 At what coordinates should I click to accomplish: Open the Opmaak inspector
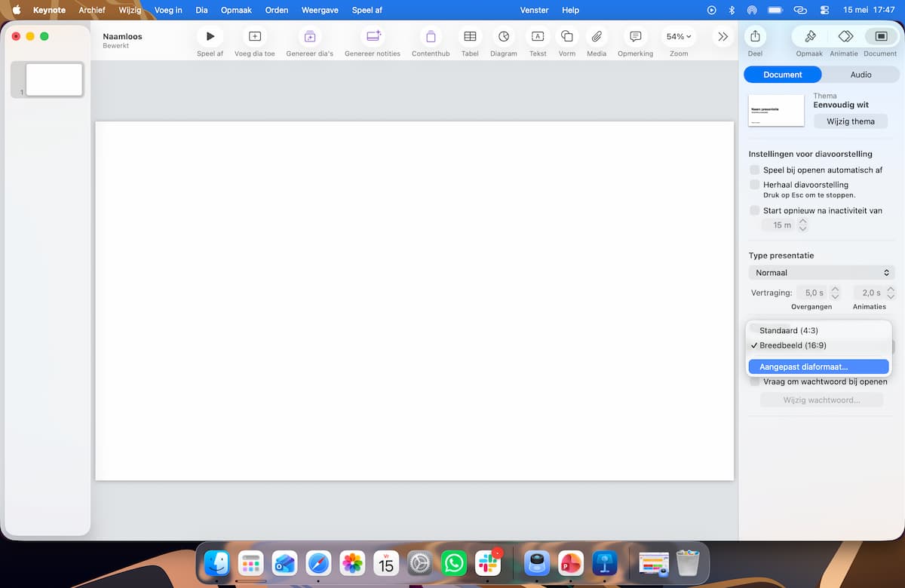[x=810, y=36]
